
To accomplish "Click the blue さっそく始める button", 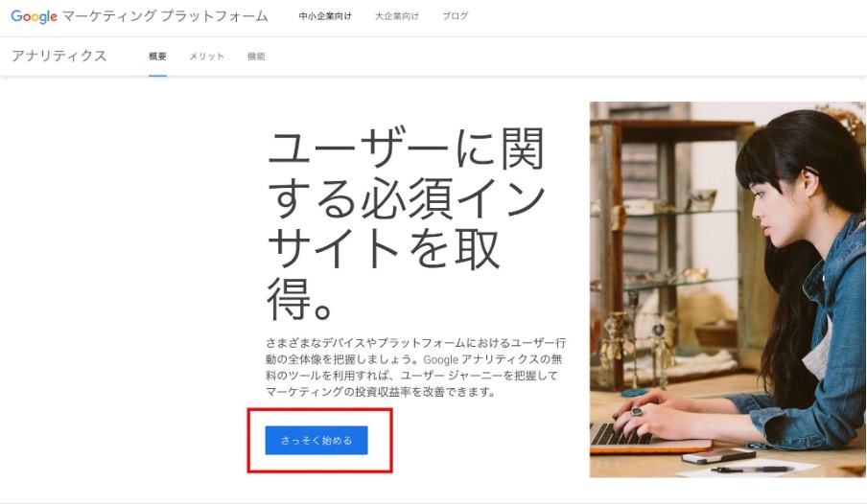I will coord(316,441).
